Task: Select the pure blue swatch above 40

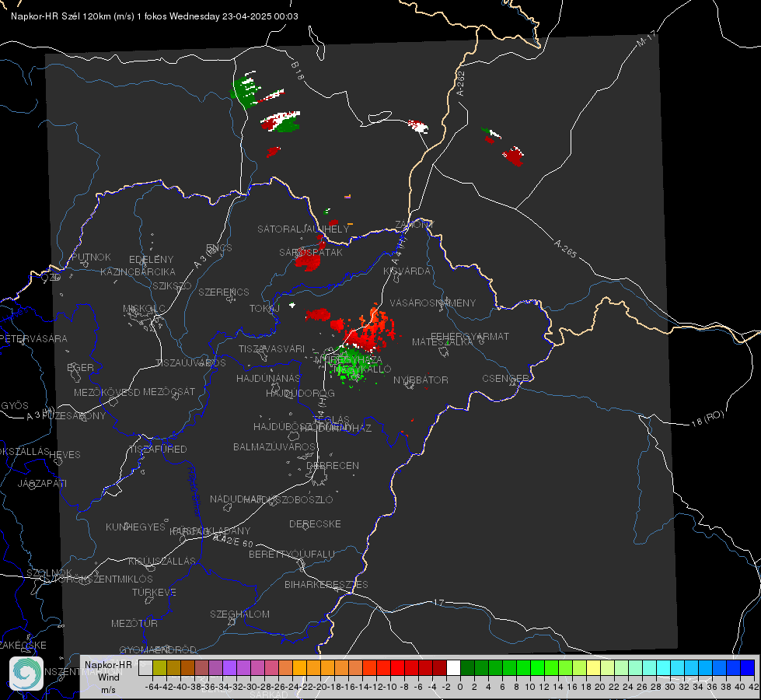Action: pyautogui.click(x=748, y=667)
